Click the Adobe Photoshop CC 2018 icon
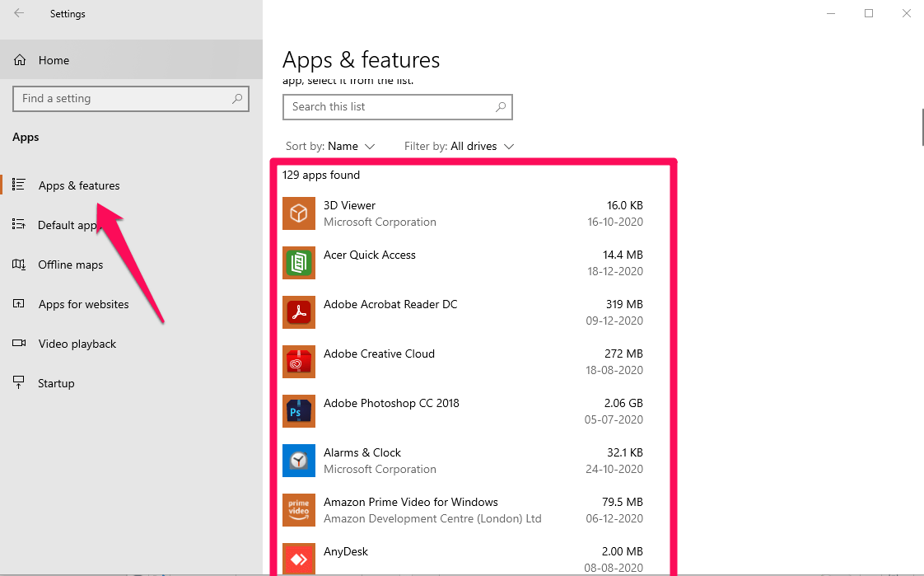 299,411
